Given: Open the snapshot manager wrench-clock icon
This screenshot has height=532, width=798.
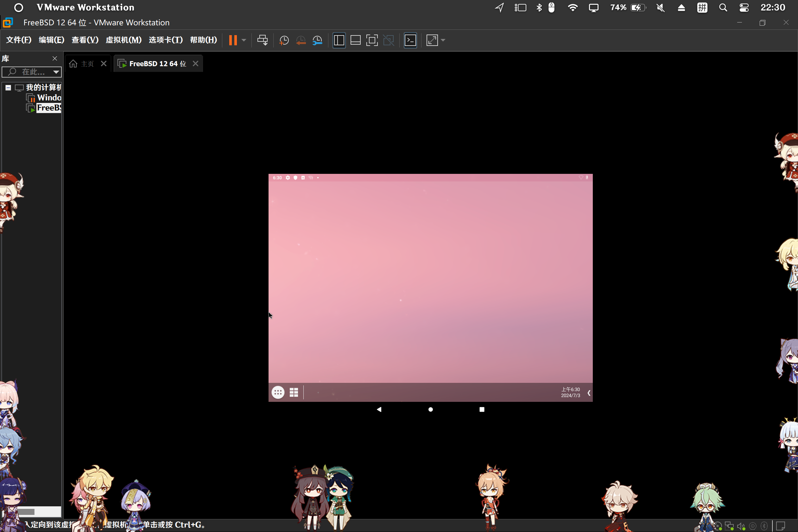Looking at the screenshot, I should [317, 41].
